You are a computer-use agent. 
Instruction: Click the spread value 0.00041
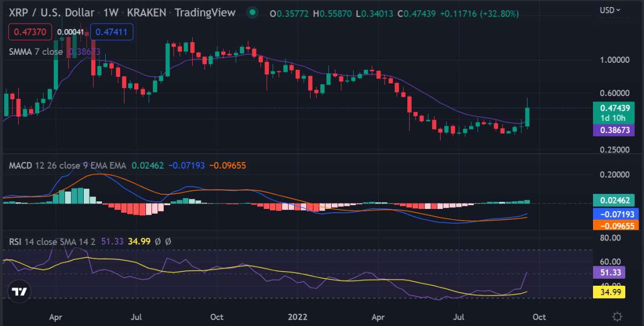click(70, 32)
